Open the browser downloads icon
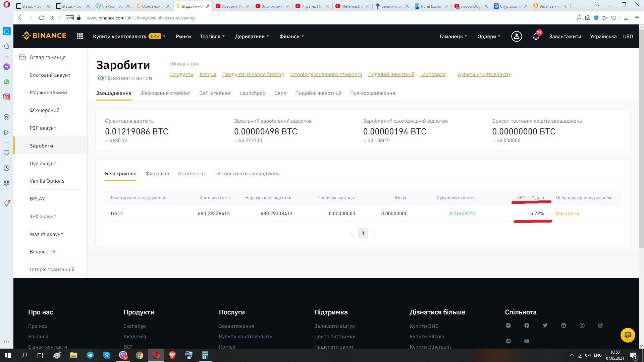Viewport: 644px width, 362px height. pos(626,18)
